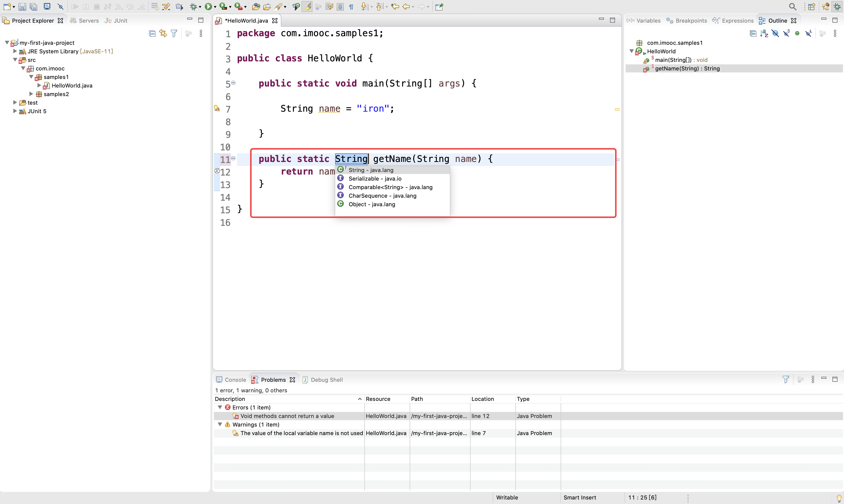844x504 pixels.
Task: Collapse All in the Project Explorer toolbar
Action: coord(152,33)
